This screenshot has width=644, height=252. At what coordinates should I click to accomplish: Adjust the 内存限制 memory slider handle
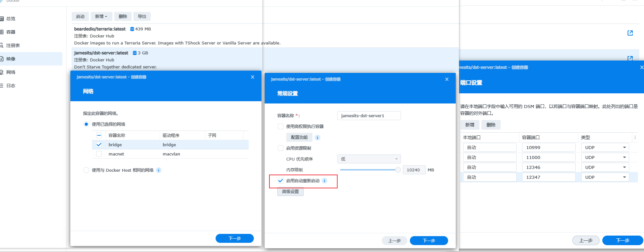click(x=398, y=170)
